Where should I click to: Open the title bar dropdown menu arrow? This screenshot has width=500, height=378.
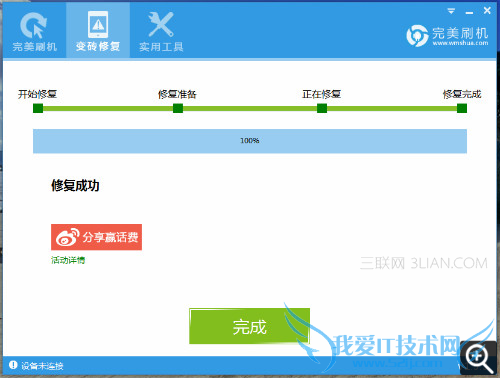click(451, 11)
